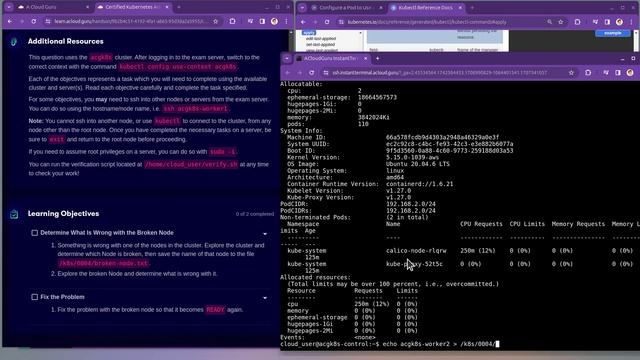This screenshot has height=360, width=640.
Task: Reload the Kubernetes docs page
Action: click(x=327, y=22)
